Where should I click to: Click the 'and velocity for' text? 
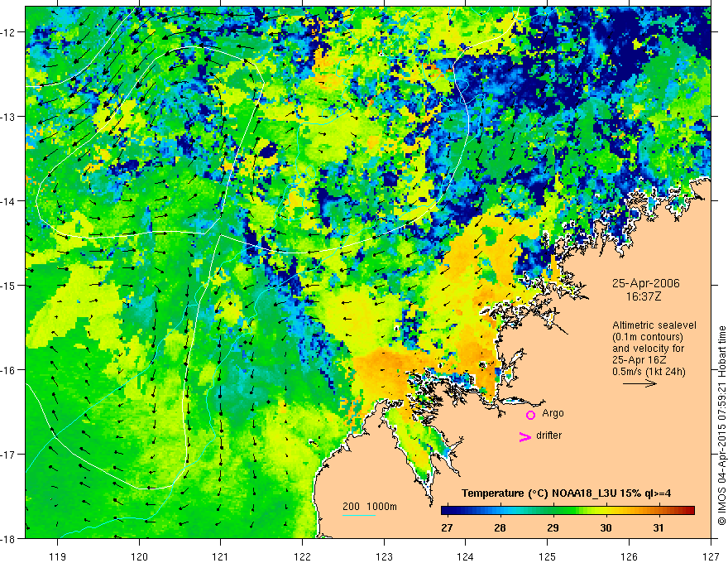point(648,349)
